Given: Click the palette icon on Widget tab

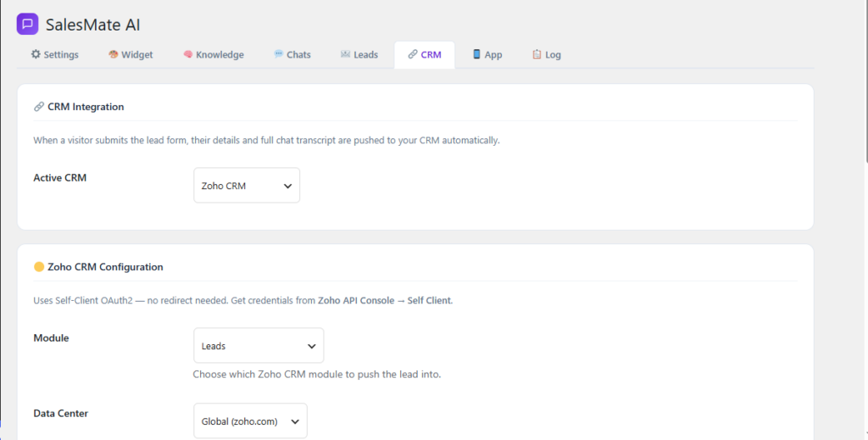Looking at the screenshot, I should tap(113, 53).
